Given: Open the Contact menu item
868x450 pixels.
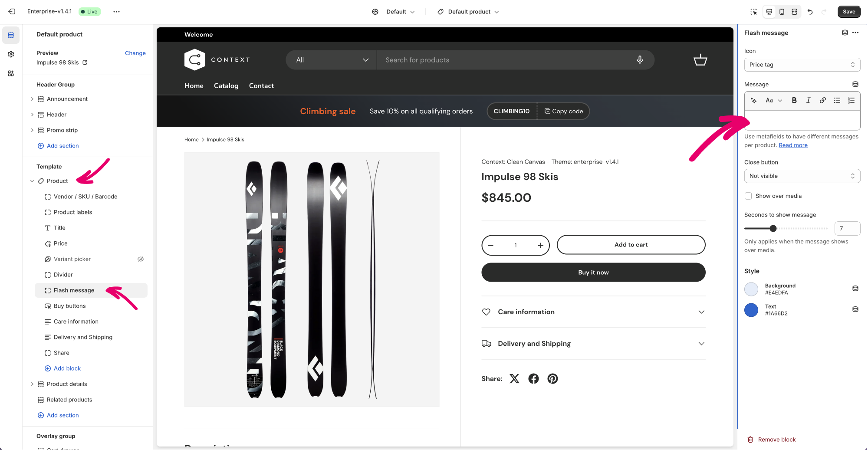Looking at the screenshot, I should 261,86.
